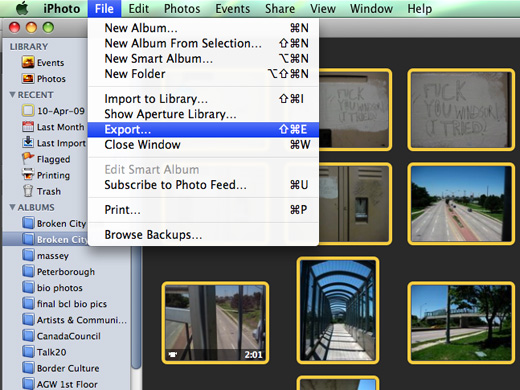Viewport: 520px width, 390px height.
Task: Choose New Album... from File menu
Action: [x=203, y=28]
